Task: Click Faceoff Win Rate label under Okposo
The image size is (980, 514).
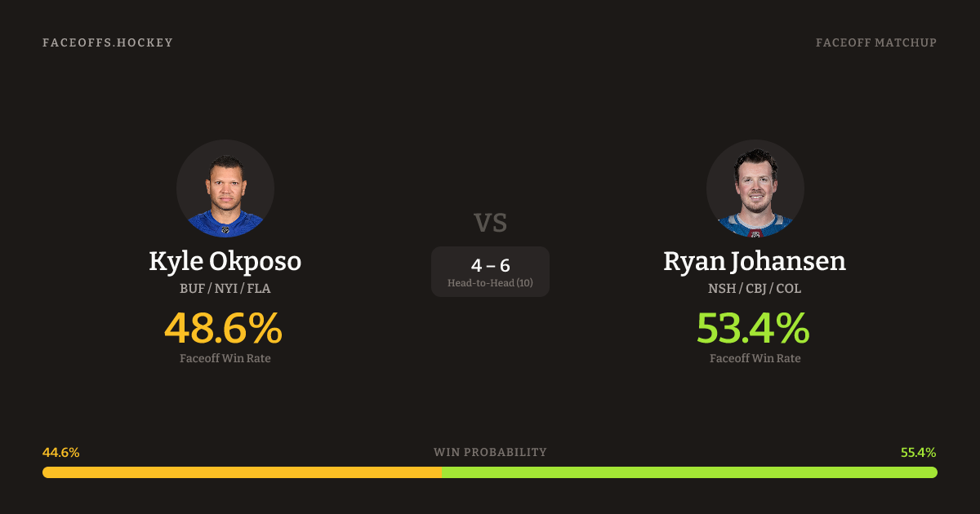Action: point(225,358)
